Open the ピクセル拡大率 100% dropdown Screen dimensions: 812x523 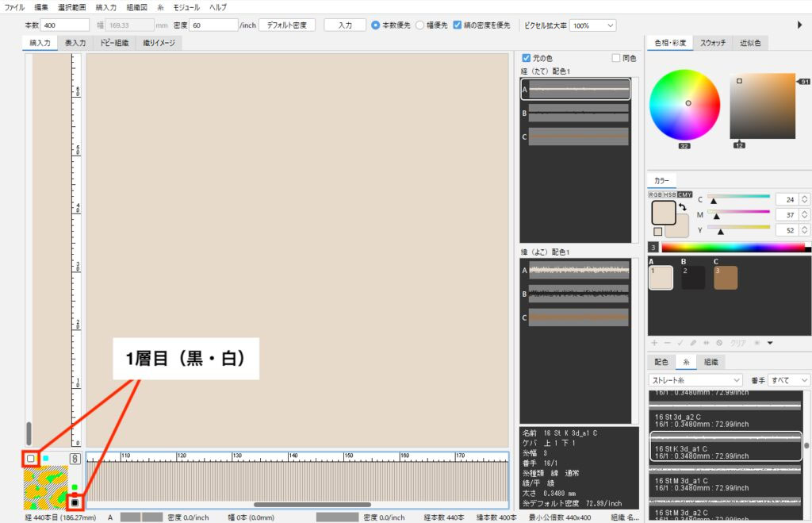(592, 25)
